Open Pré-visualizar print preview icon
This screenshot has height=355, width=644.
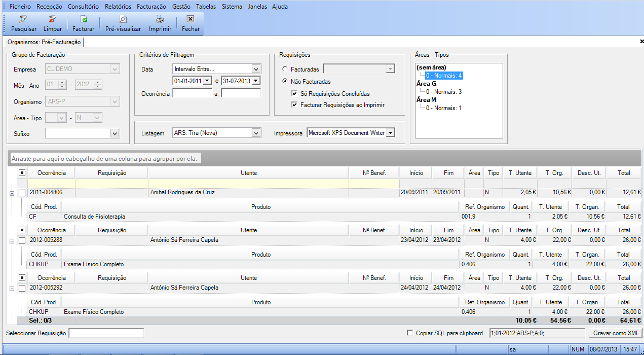point(123,19)
